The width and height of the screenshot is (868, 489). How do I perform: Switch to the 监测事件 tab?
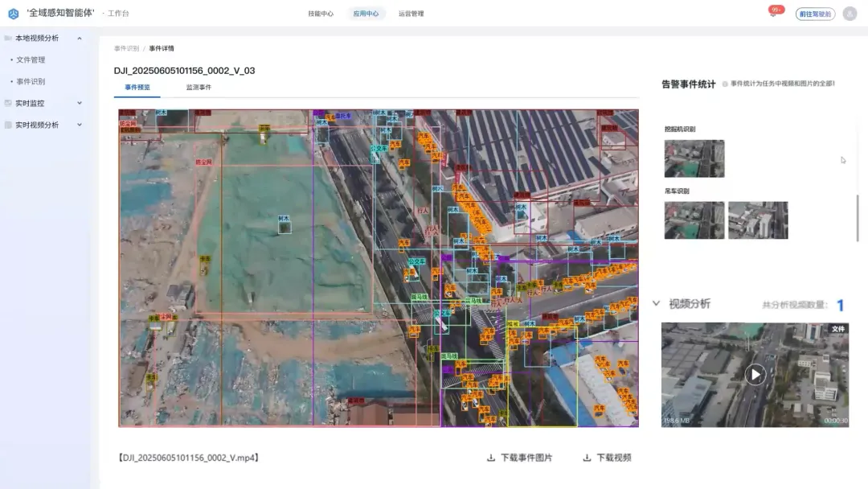199,88
